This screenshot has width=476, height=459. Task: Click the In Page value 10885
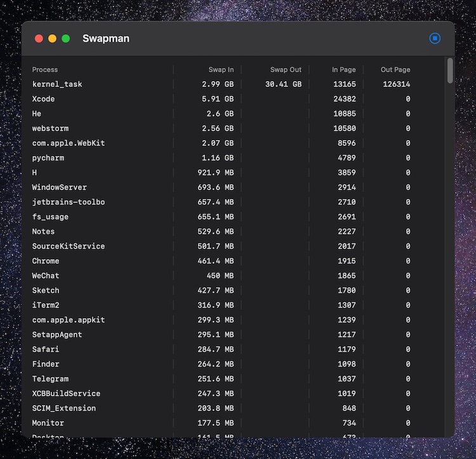(345, 113)
